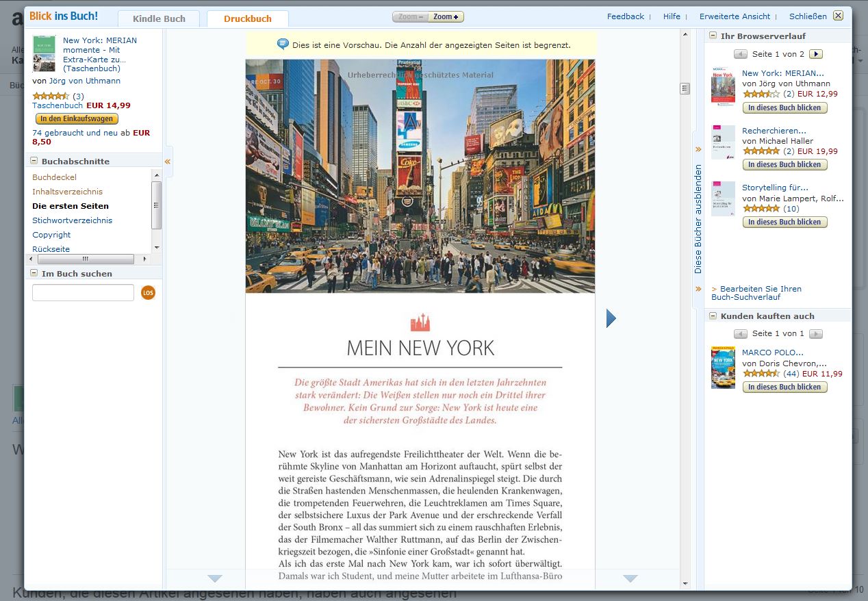Collapse the Ihr Browserverlauf section
The width and height of the screenshot is (868, 601).
pyautogui.click(x=713, y=36)
